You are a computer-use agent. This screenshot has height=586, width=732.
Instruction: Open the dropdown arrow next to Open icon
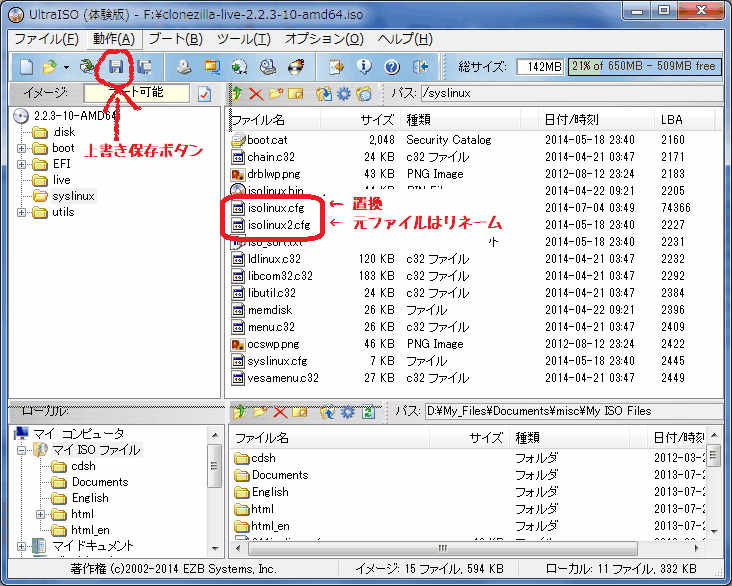click(x=66, y=68)
